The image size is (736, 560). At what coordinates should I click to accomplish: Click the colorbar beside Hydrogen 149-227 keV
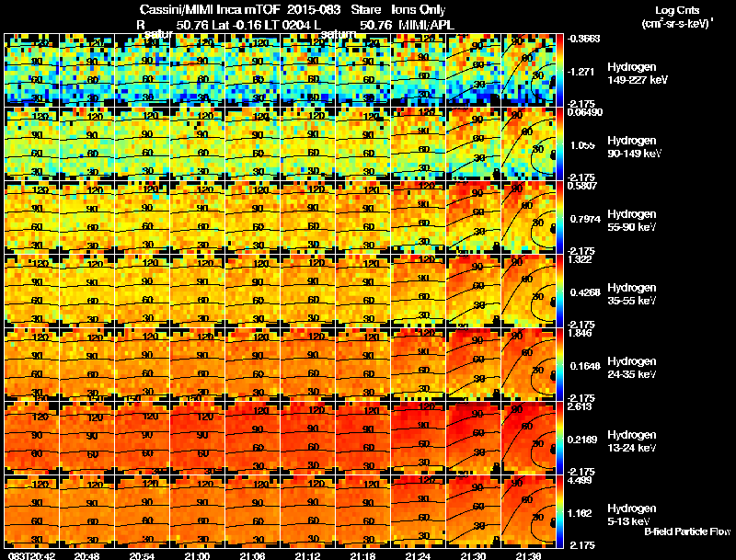pos(560,70)
